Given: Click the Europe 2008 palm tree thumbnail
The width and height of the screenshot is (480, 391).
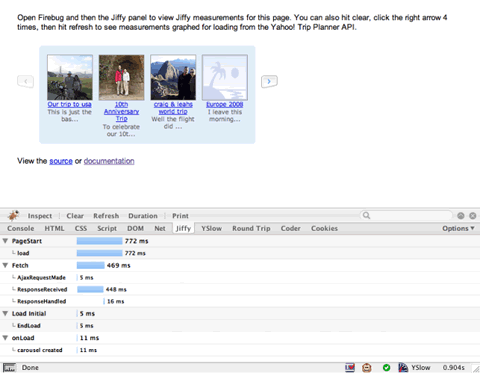Looking at the screenshot, I should [225, 77].
